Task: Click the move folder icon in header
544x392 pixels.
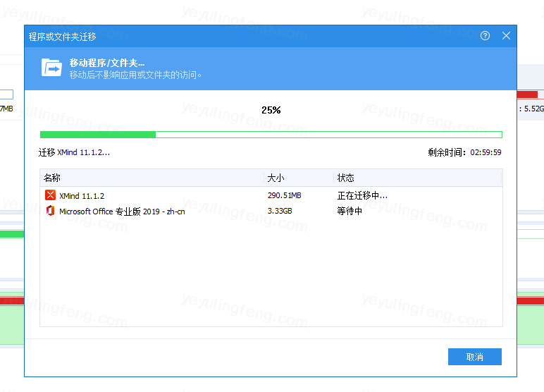Action: pos(51,68)
